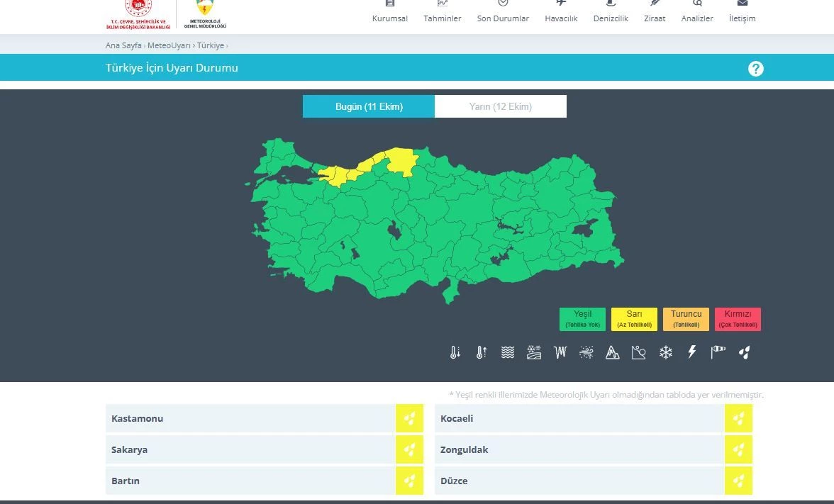Click the raindrops rain warning icon

click(x=744, y=352)
